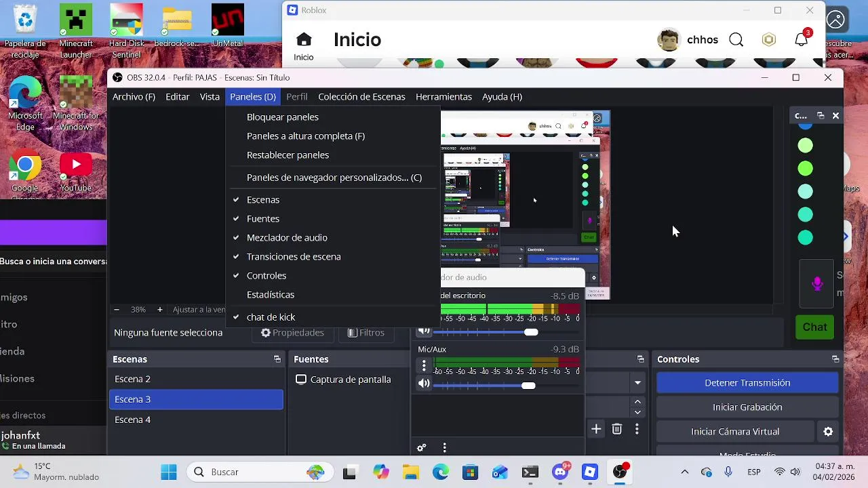This screenshot has width=868, height=488.
Task: Toggle Mezclador de audio panel
Action: coord(333,238)
